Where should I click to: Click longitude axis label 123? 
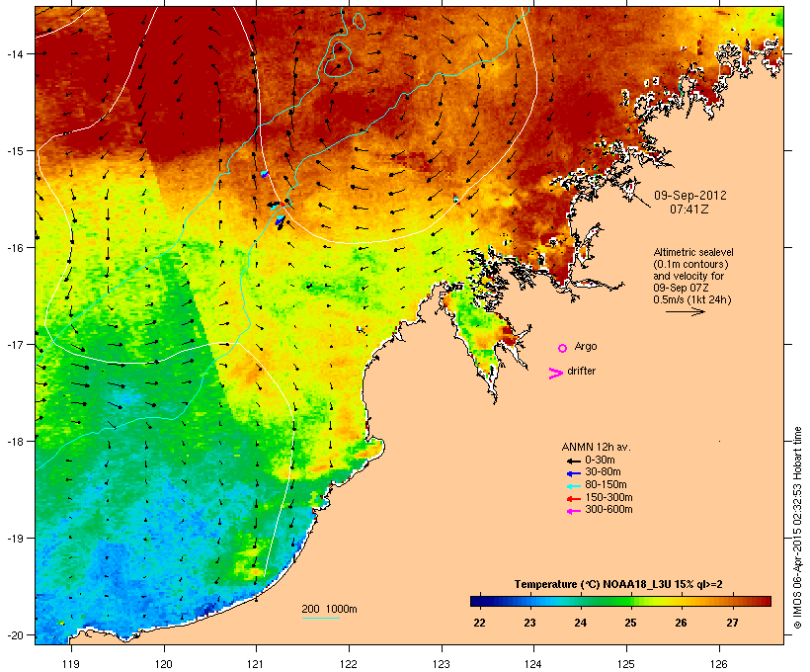point(442,664)
